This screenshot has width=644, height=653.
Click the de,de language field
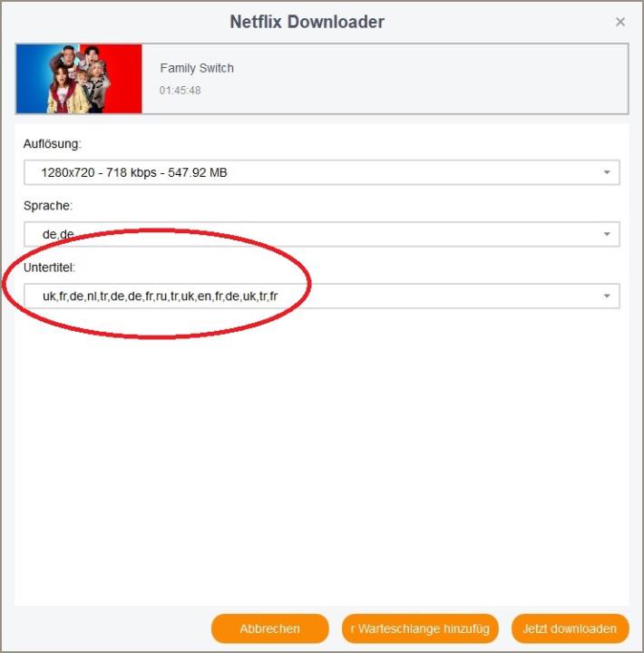pos(322,234)
